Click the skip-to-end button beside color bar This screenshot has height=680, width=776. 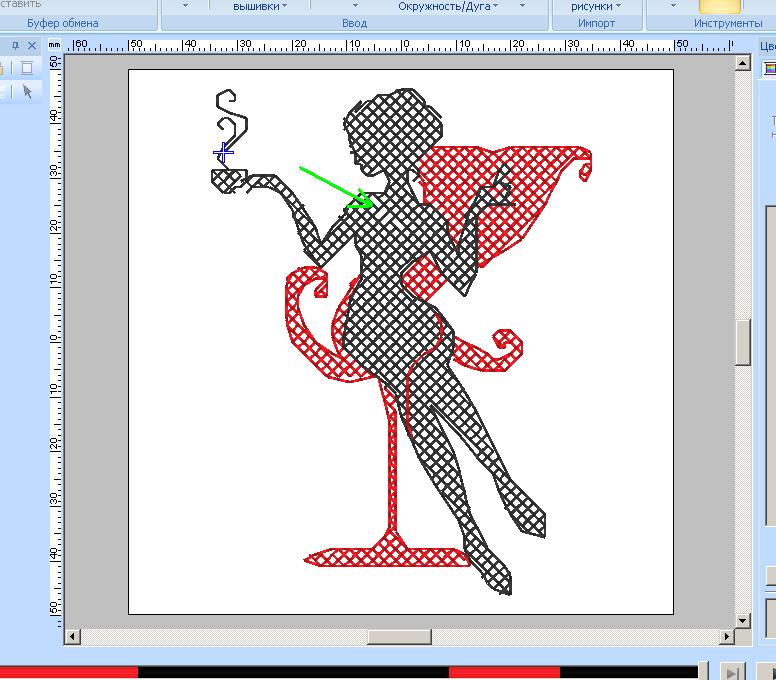tap(732, 673)
